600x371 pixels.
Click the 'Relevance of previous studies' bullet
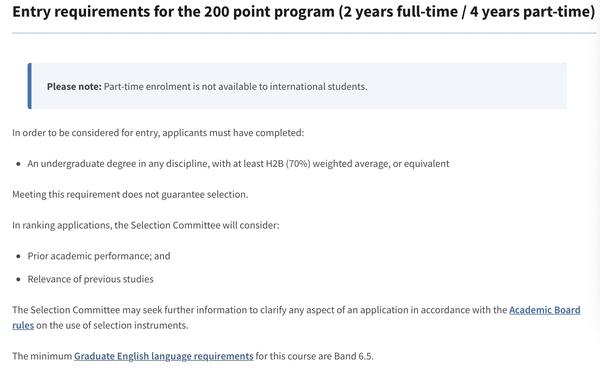(x=90, y=279)
